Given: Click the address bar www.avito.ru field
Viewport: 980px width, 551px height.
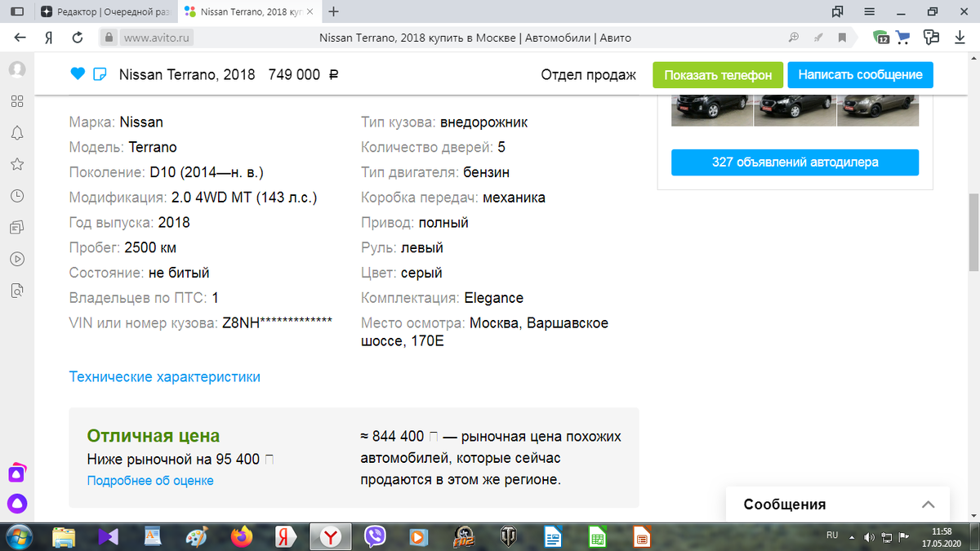Looking at the screenshot, I should pyautogui.click(x=158, y=38).
